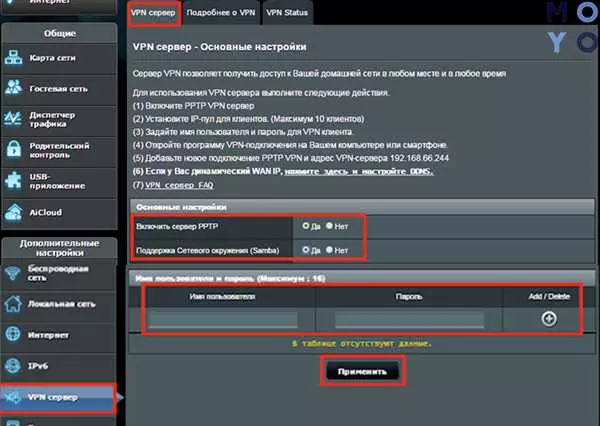This screenshot has height=426, width=600.
Task: Click the AiCloud icon
Action: pos(14,212)
